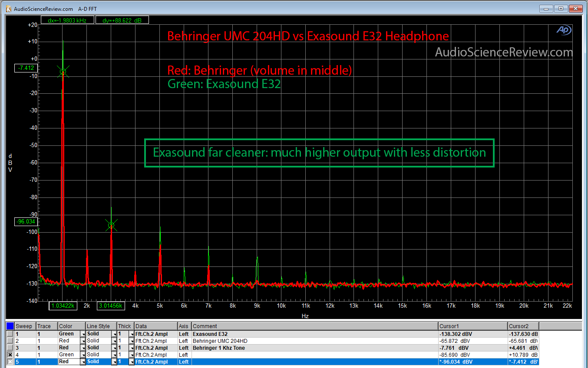The image size is (588, 368).
Task: Click the blue square in legend header
Action: pos(10,326)
